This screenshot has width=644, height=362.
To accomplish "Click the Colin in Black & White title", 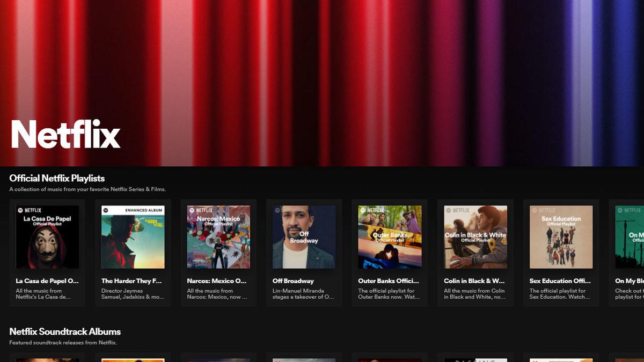I will coord(472,280).
